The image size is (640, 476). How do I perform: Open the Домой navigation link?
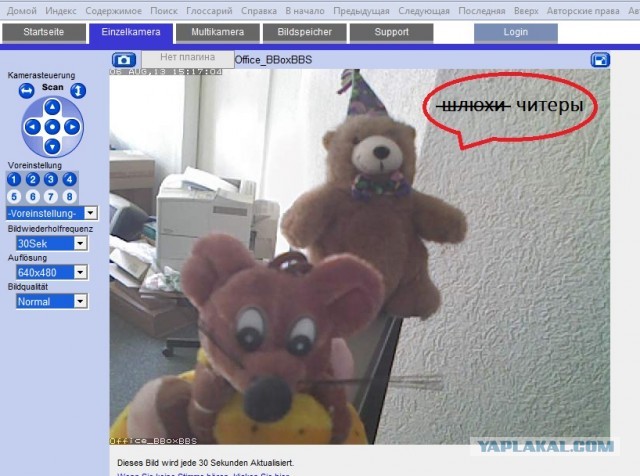(22, 11)
